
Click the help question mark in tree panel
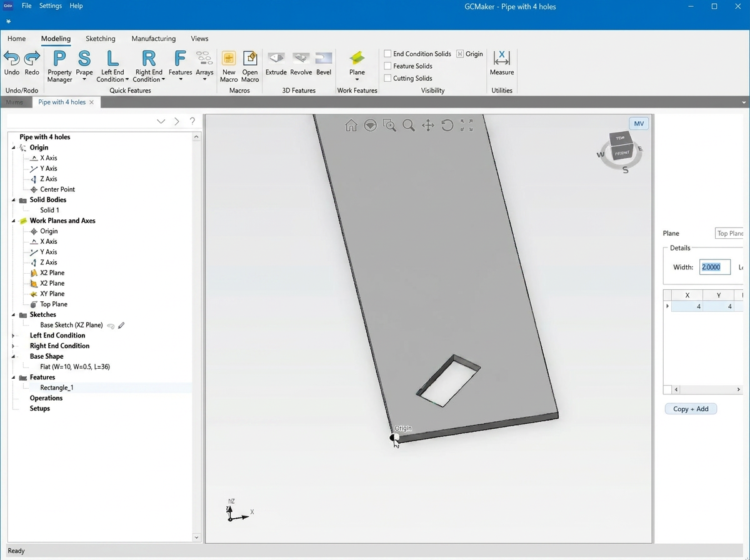pyautogui.click(x=192, y=121)
